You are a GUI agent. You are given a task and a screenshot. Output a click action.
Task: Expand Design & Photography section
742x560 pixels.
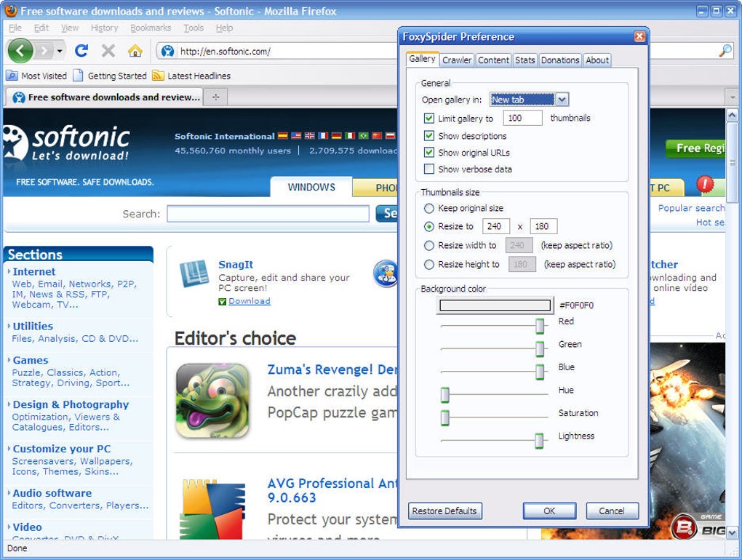point(71,404)
